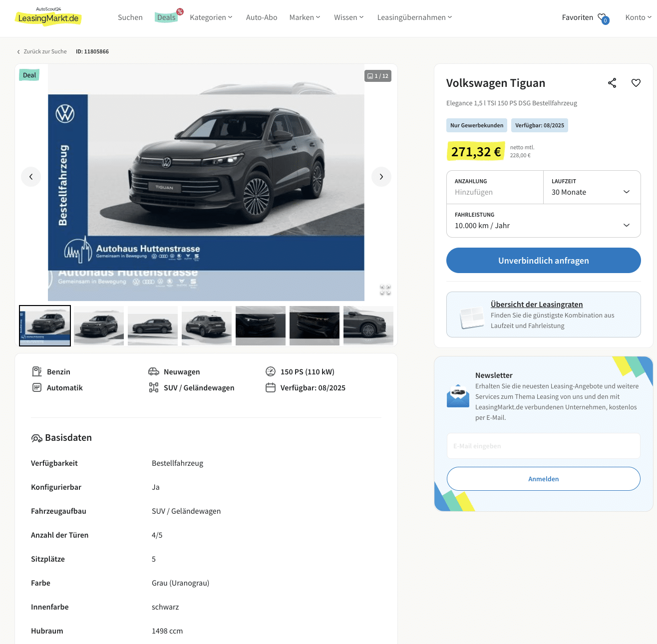Select the fourth thumbnail showing rear view

207,325
